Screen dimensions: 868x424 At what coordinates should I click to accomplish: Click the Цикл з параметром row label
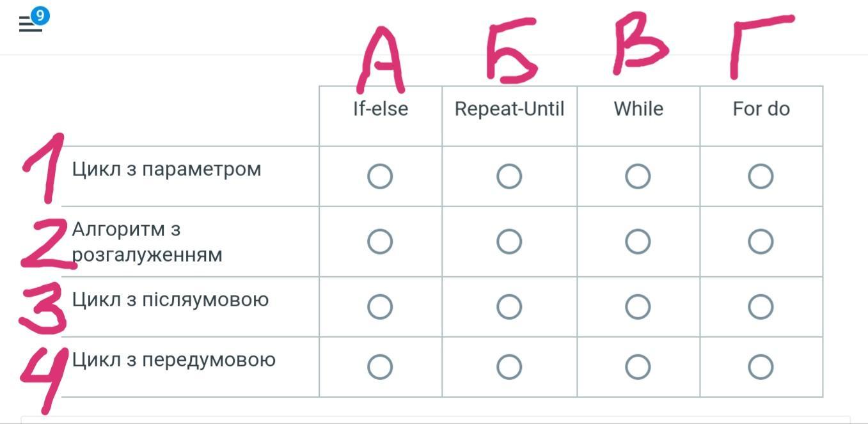point(166,169)
